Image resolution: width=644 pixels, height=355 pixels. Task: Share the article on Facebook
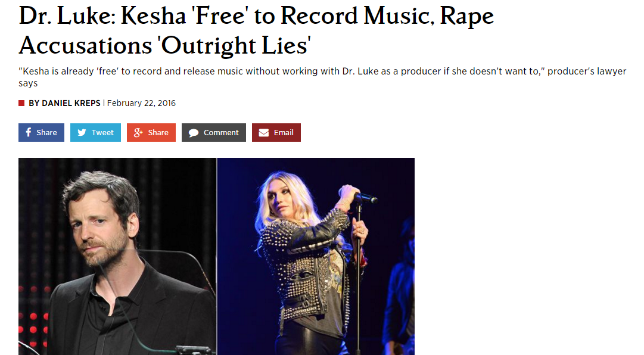tap(41, 133)
